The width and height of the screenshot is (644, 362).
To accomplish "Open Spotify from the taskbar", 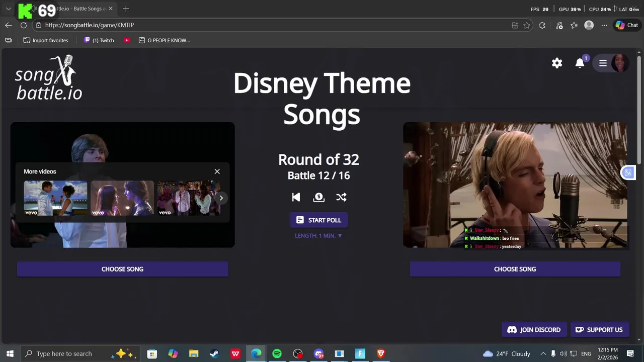I will pos(277,353).
